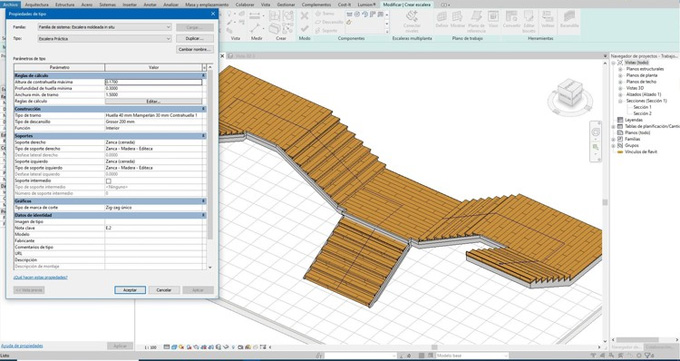Image resolution: width=680 pixels, height=361 pixels.
Task: Click the Grupos icon in project browser
Action: click(620, 146)
